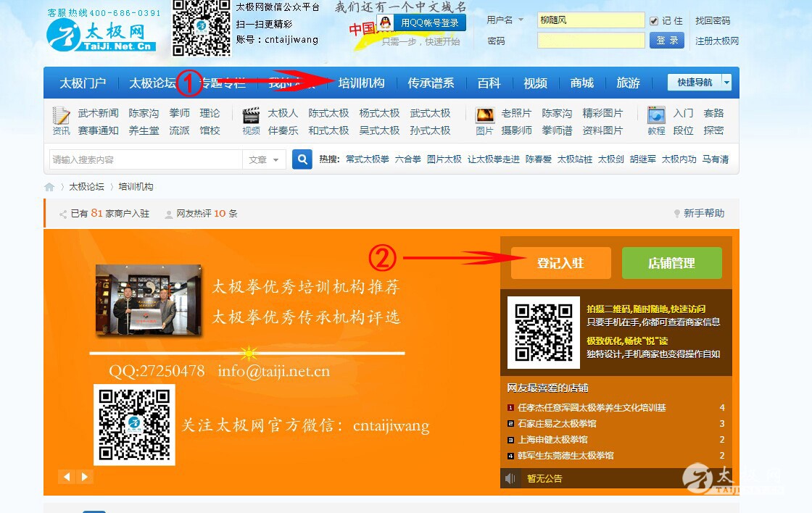Go to previous banner slide arrow
Viewport: 812px width, 513px height.
click(67, 476)
